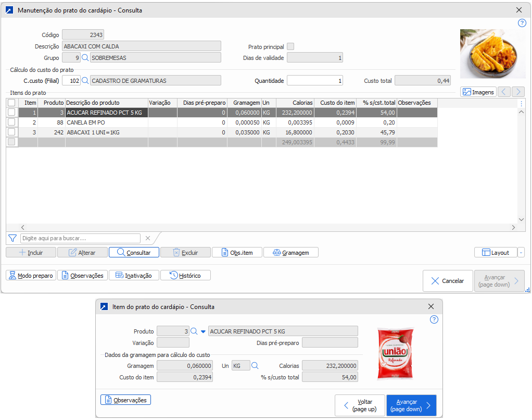532x420 pixels.
Task: Click the help icon in the item dialog
Action: 434,319
